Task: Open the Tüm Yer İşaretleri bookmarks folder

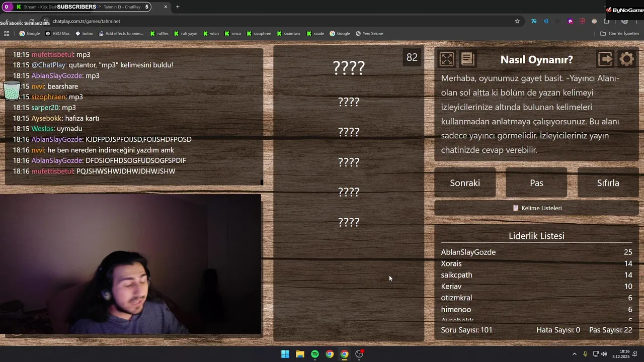Action: click(619, 34)
